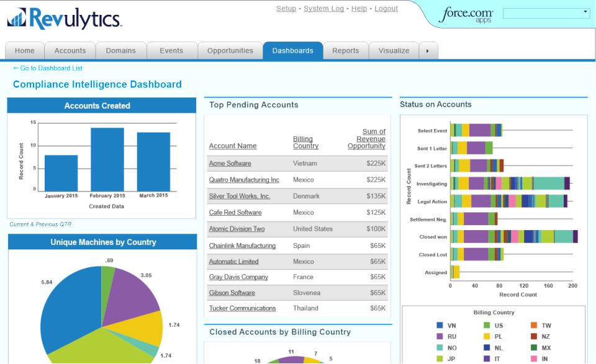
Task: Click the TW orange legend swatch
Action: [534, 326]
